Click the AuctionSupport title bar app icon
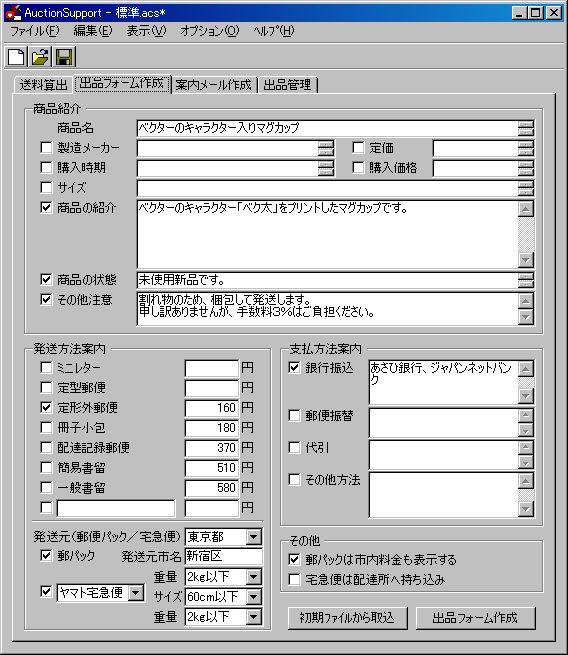Screen dimensions: 568x655 13,13
